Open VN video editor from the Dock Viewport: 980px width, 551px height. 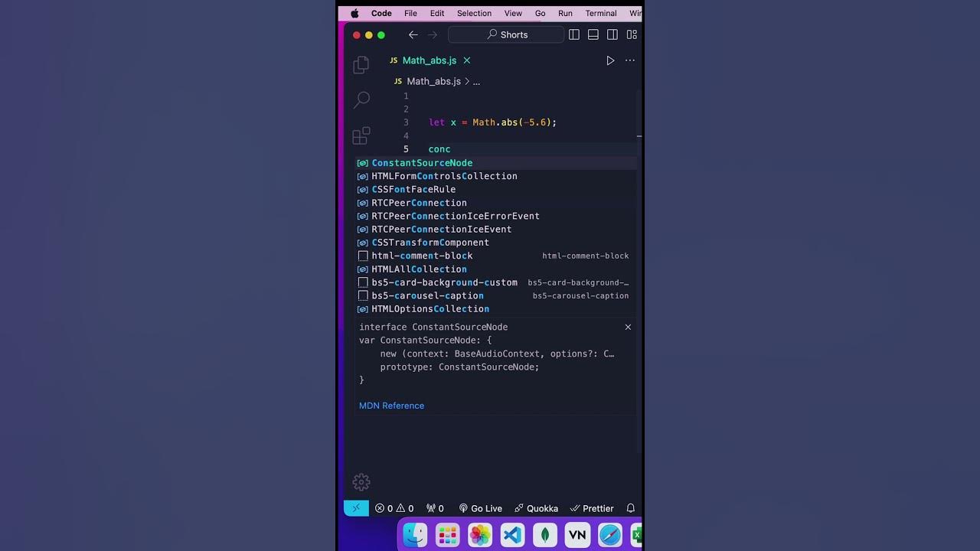tap(577, 534)
